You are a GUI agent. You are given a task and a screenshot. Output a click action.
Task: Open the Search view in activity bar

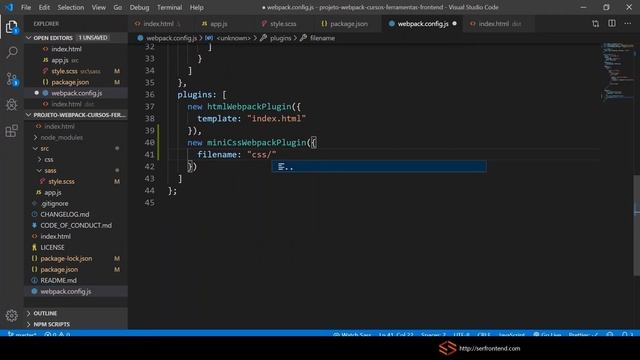click(x=12, y=53)
